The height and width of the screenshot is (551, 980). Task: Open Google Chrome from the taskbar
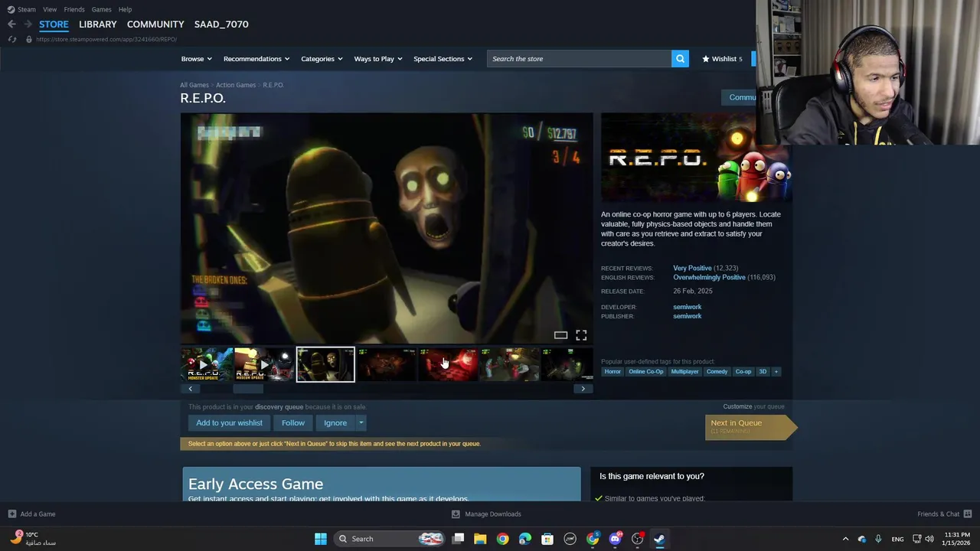(x=502, y=539)
